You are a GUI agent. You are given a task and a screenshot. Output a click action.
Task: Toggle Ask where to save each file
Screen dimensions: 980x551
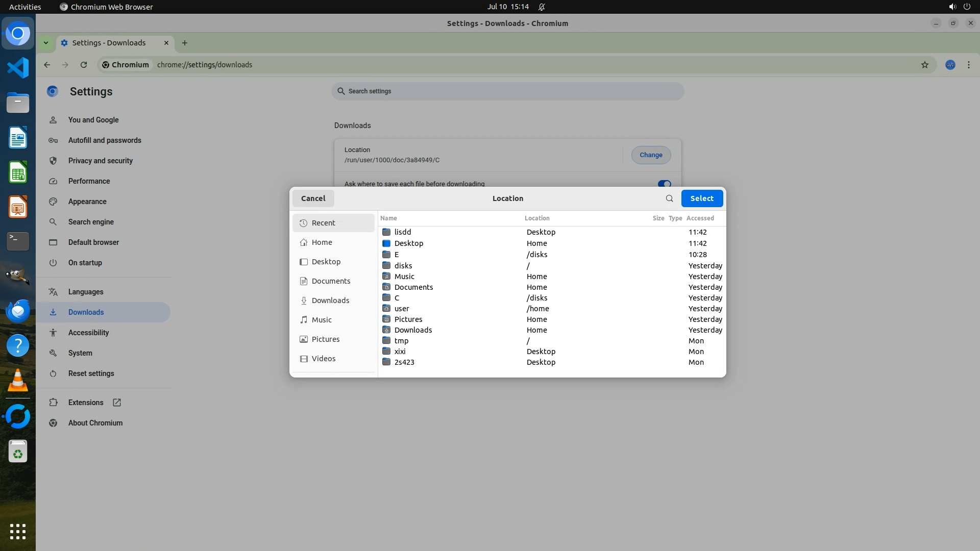pos(664,184)
